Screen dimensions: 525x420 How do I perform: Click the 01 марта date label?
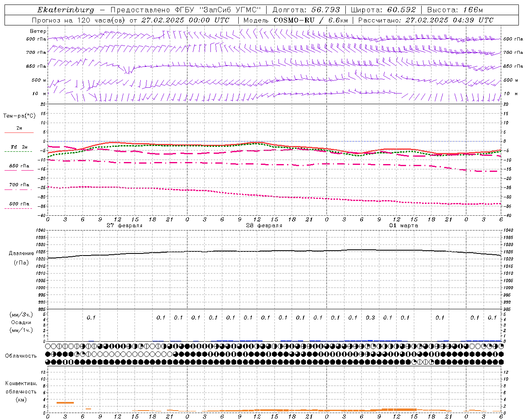click(x=404, y=226)
